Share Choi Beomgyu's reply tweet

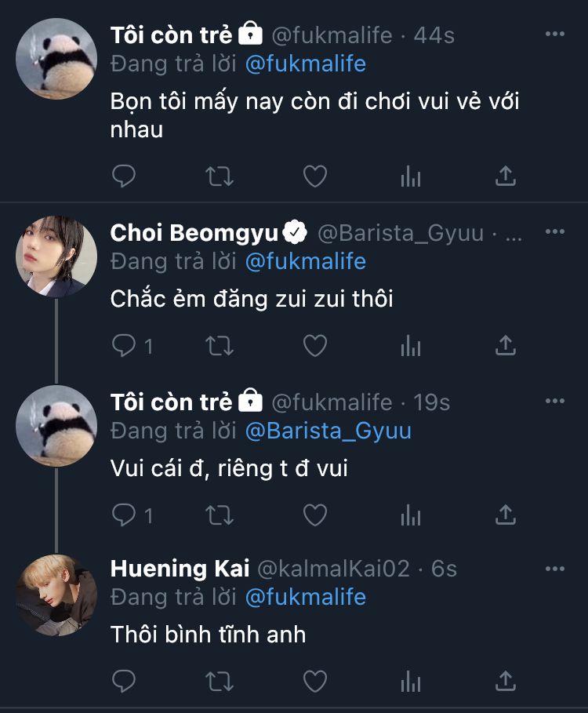point(506,345)
